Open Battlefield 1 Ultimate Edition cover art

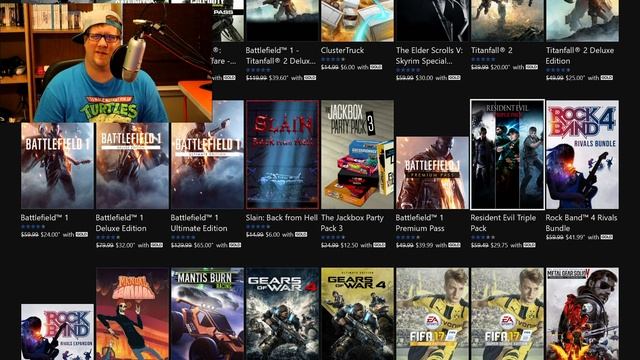point(207,155)
